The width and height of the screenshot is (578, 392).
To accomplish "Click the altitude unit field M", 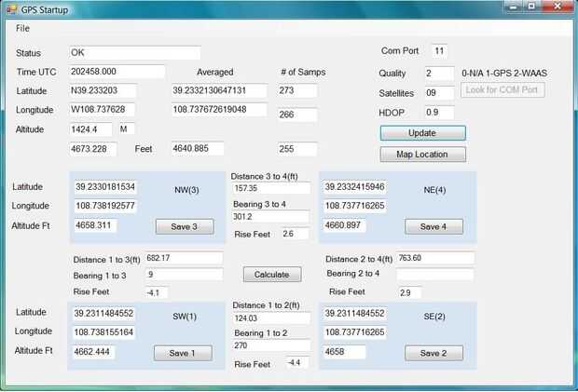I will pyautogui.click(x=127, y=129).
